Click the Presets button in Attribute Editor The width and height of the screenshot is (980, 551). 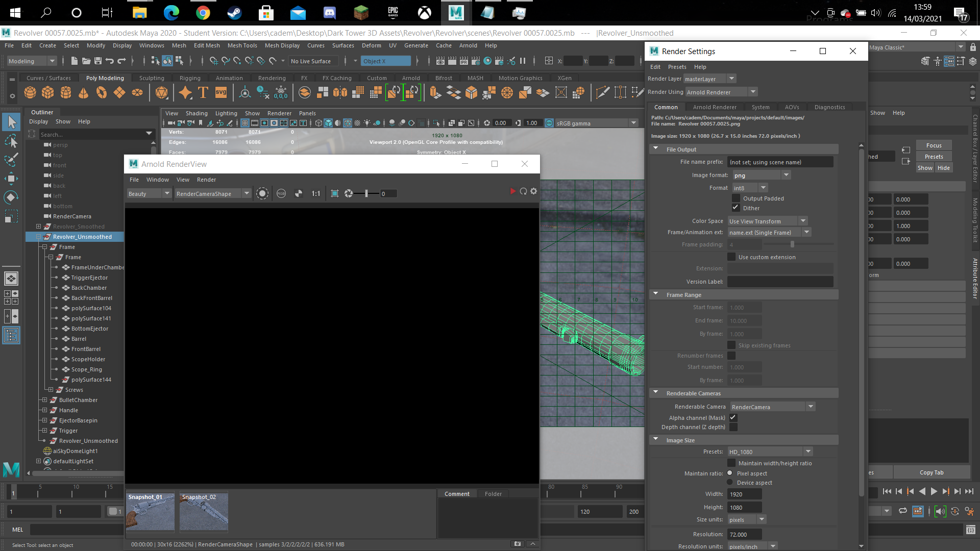[934, 157]
